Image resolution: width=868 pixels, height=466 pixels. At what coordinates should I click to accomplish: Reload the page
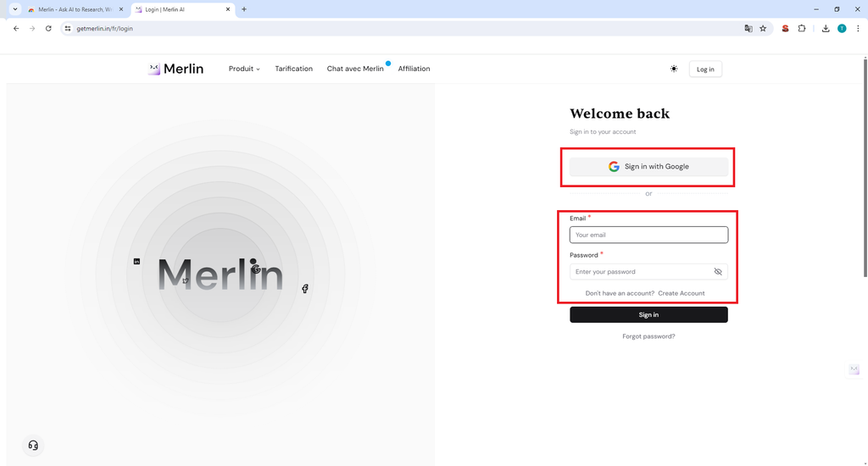pyautogui.click(x=48, y=28)
